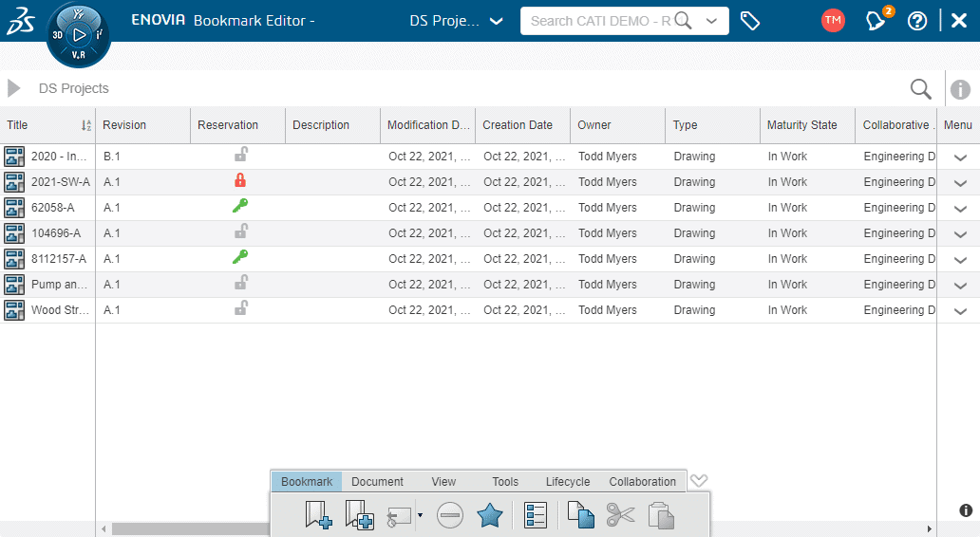This screenshot has height=537, width=980.
Task: Open menu chevron for 62058-A row
Action: (x=960, y=209)
